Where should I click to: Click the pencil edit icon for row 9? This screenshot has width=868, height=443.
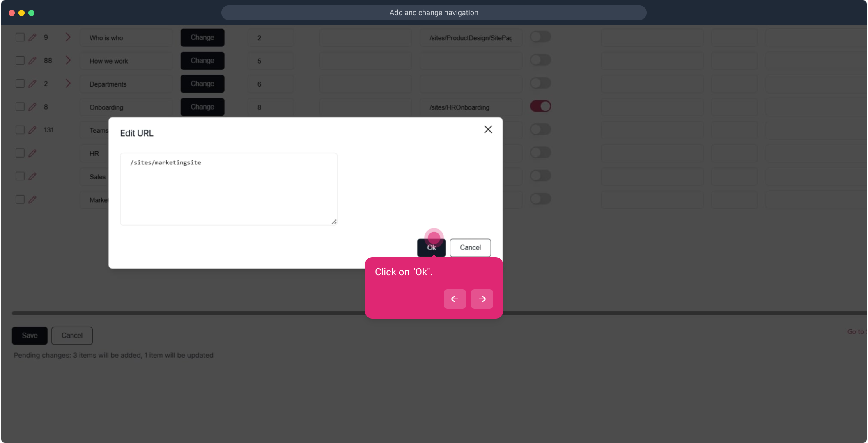[32, 37]
